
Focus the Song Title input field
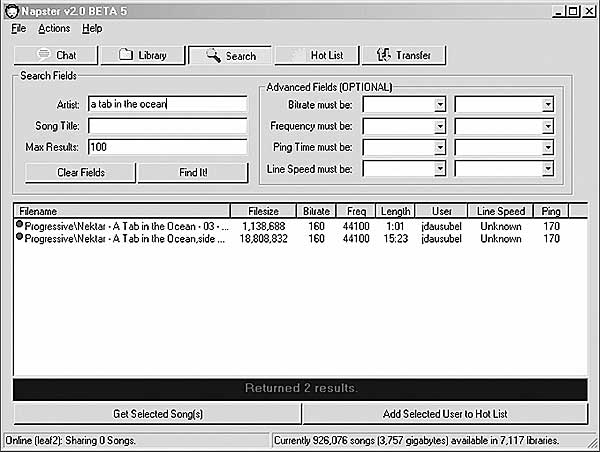(168, 126)
